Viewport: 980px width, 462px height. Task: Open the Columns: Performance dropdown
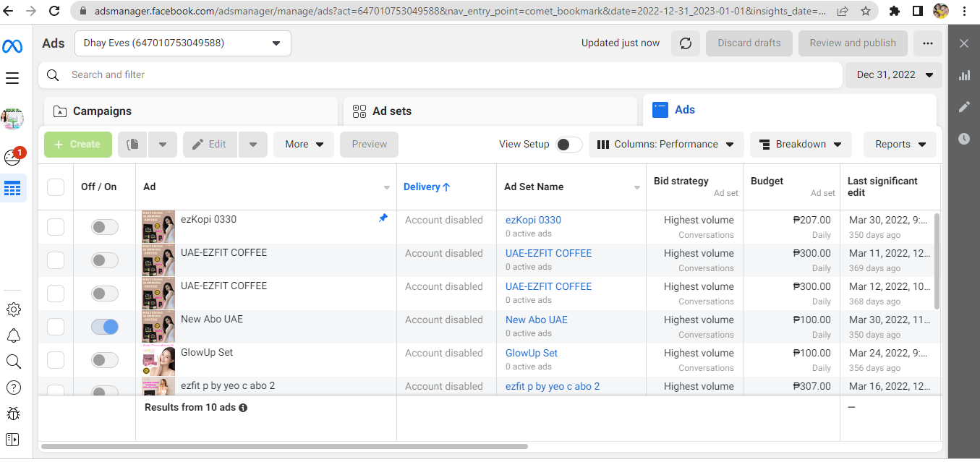pyautogui.click(x=666, y=145)
